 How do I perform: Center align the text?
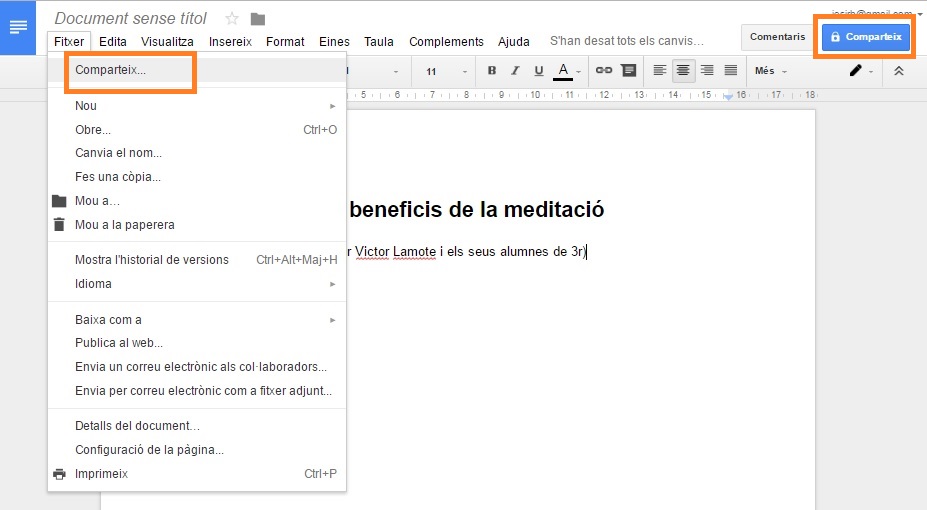[683, 70]
